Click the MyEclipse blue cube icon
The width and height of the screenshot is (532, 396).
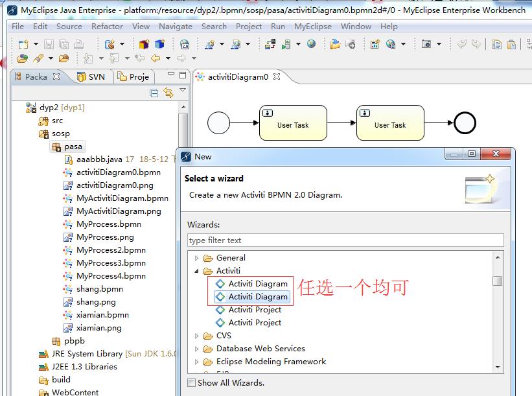[159, 44]
